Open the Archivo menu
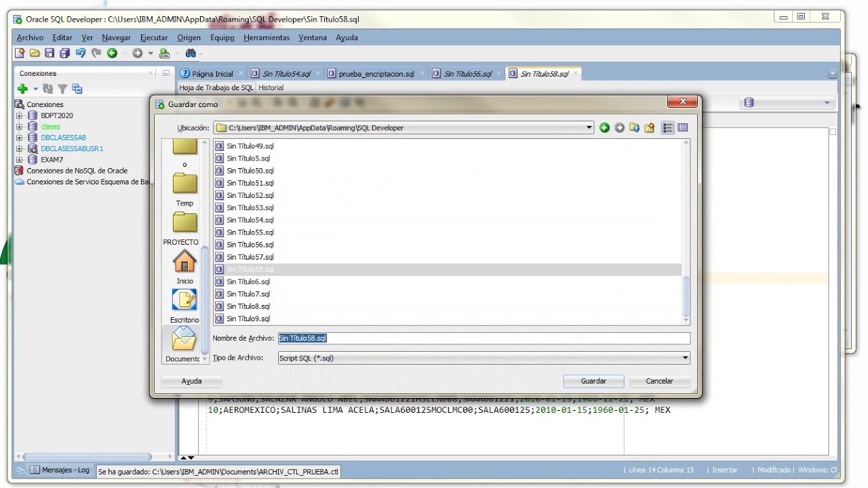 [x=30, y=38]
